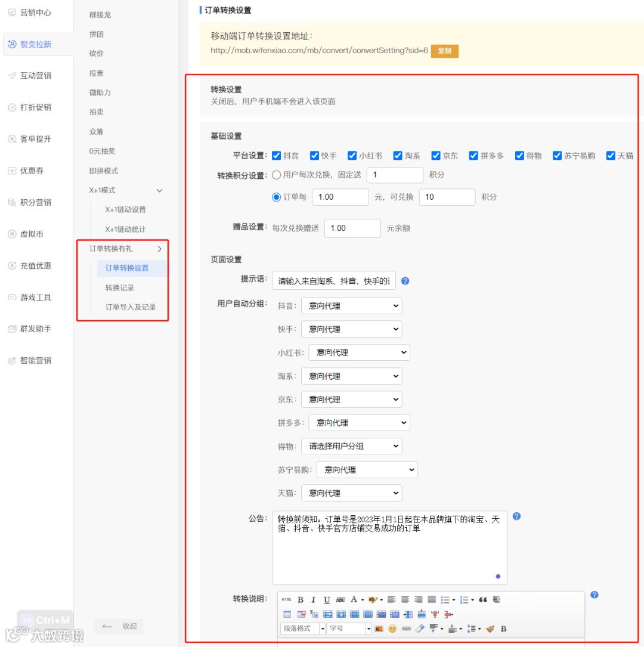Toggle the 京东 platform checkbox
The height and width of the screenshot is (647, 644).
[x=436, y=156]
